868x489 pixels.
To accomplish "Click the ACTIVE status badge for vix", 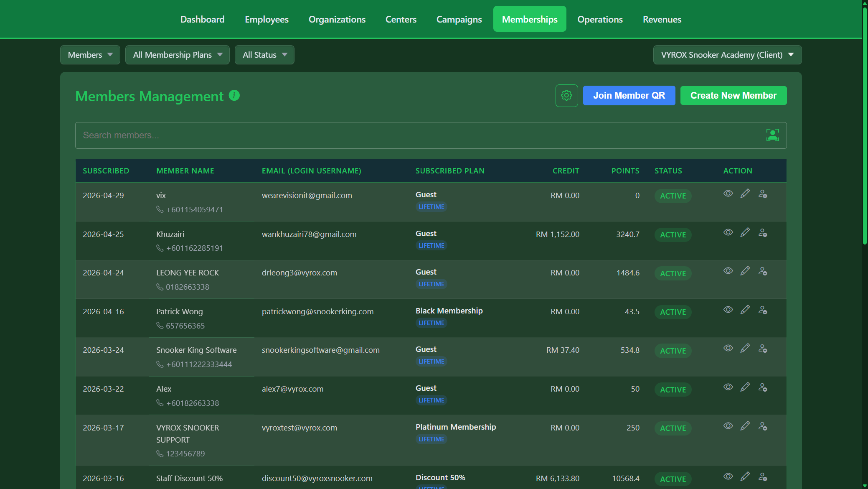I will tap(673, 196).
